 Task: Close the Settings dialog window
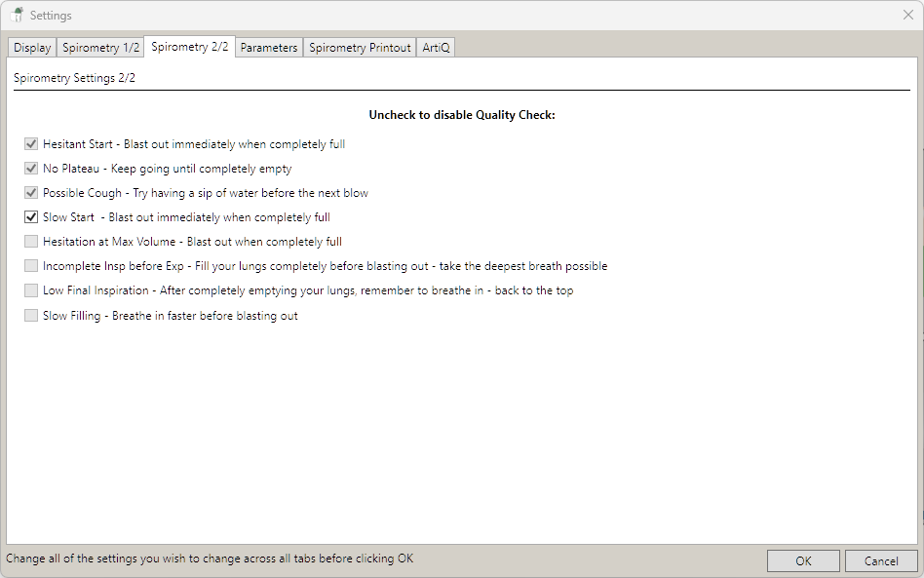pos(907,16)
